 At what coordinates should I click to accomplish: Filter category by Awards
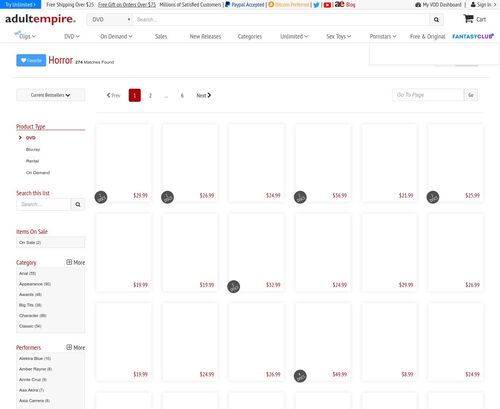click(30, 295)
